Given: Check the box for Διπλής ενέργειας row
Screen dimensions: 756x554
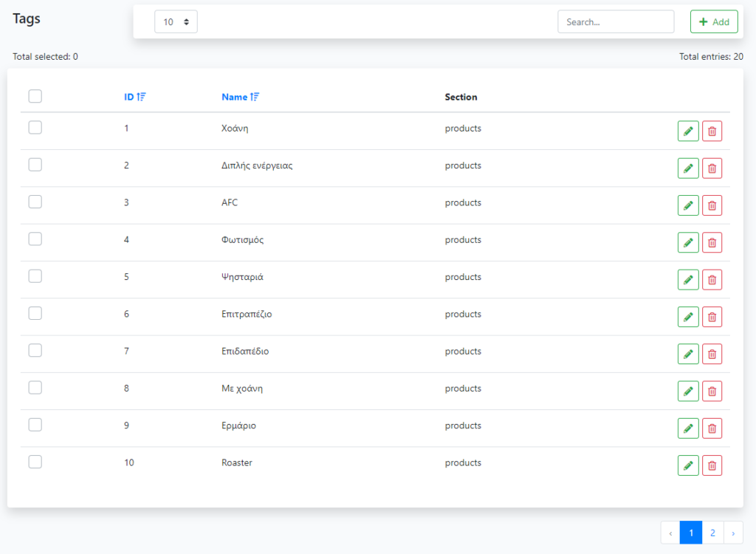Looking at the screenshot, I should [35, 165].
